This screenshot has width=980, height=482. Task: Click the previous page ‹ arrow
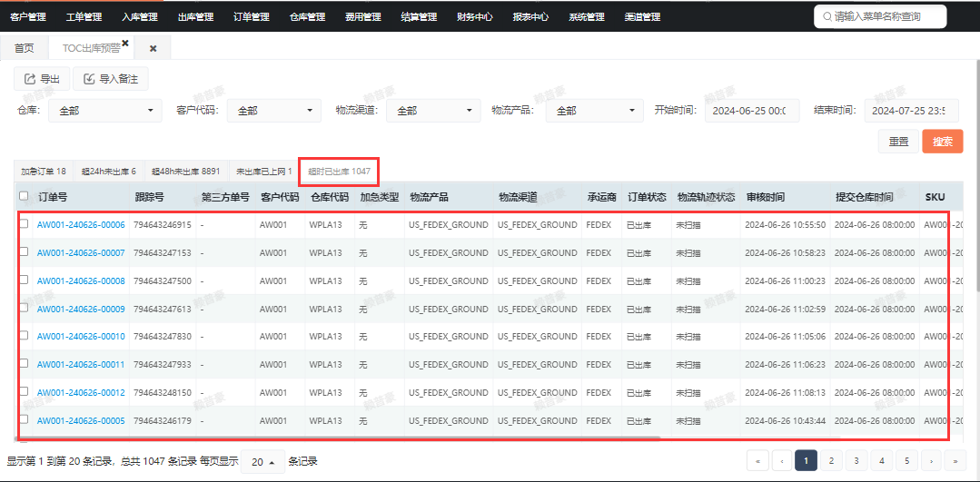[x=782, y=461]
